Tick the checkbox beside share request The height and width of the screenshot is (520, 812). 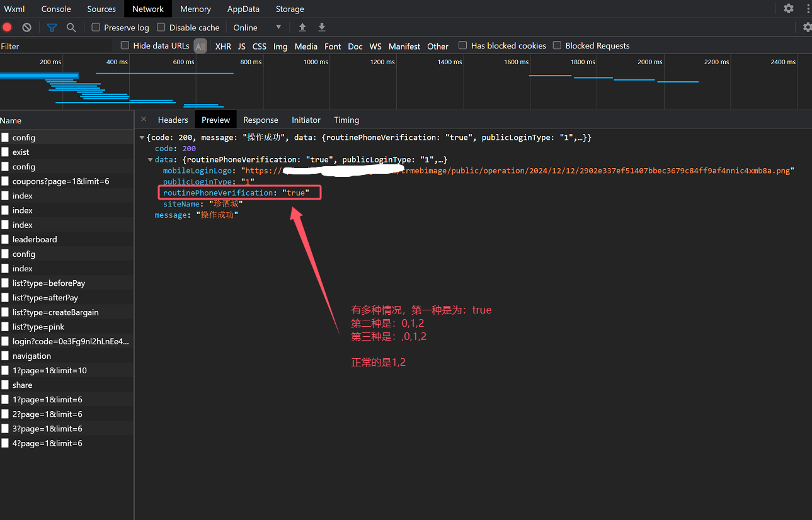tap(5, 385)
